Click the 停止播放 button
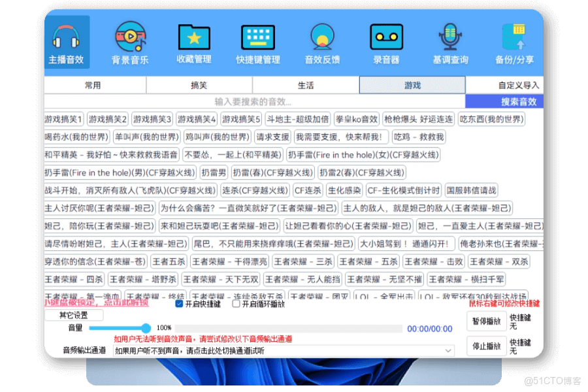 [x=486, y=346]
